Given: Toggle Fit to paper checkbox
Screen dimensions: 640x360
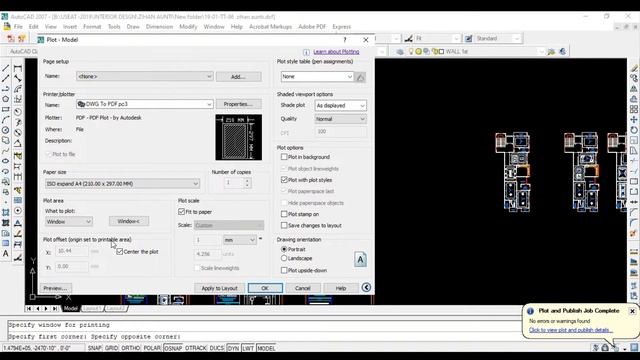Looking at the screenshot, I should [x=182, y=212].
